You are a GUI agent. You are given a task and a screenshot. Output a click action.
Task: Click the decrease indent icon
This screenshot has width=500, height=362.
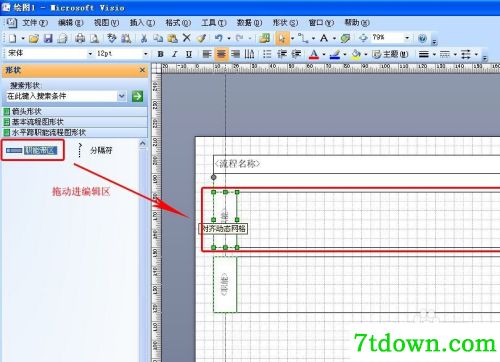[x=282, y=54]
